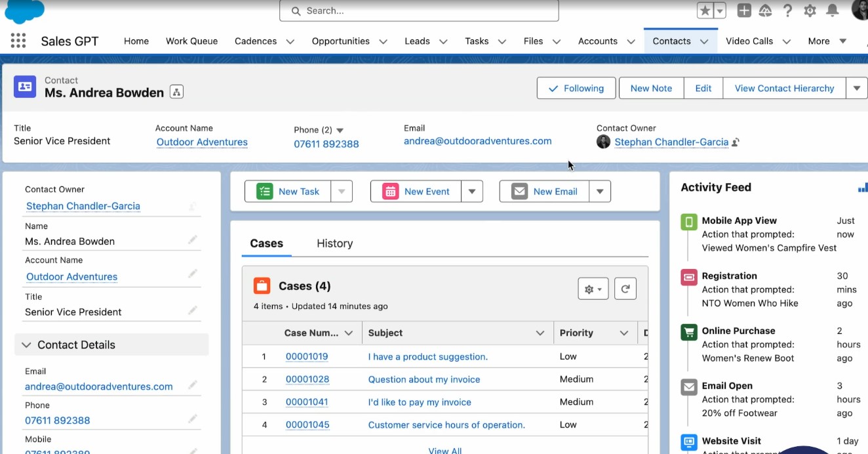Switch to the History tab

[334, 243]
